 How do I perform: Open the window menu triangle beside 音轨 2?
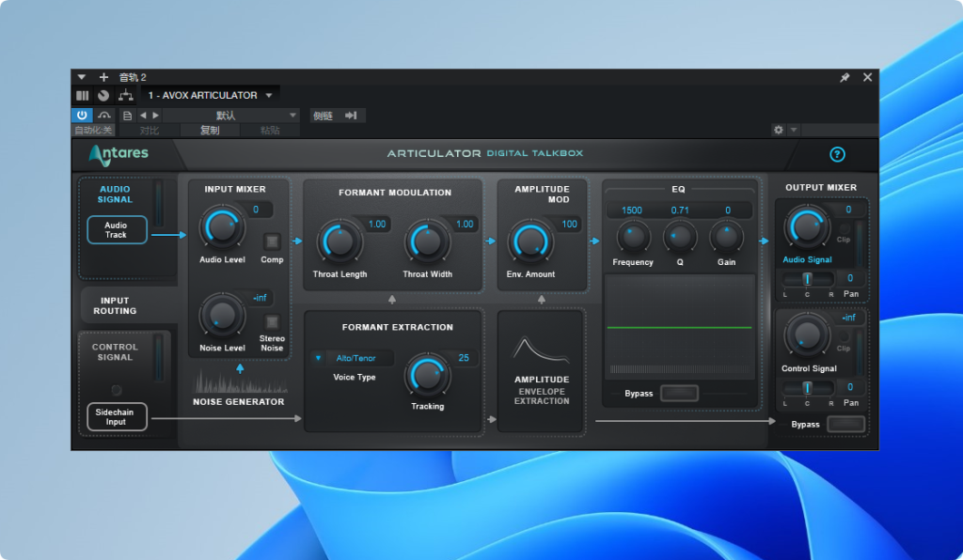pyautogui.click(x=81, y=77)
